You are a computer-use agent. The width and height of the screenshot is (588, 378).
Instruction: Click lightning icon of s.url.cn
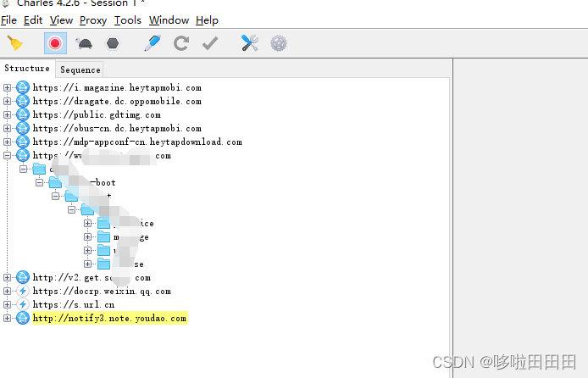(23, 304)
